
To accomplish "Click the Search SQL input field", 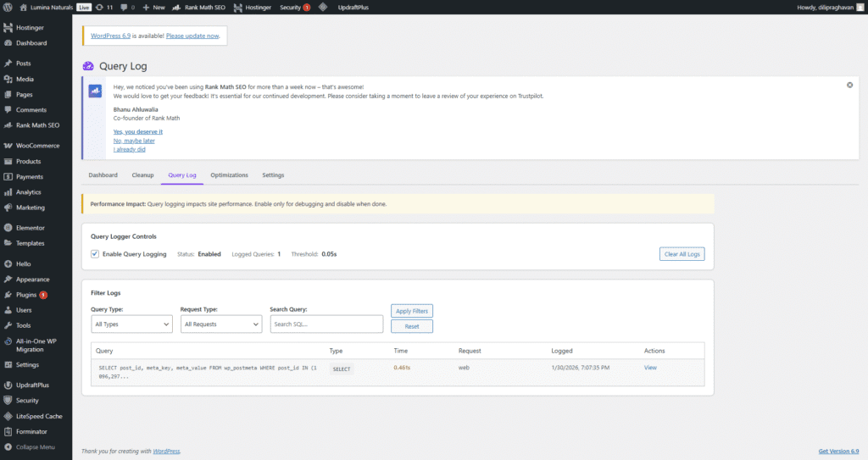I will click(x=326, y=324).
